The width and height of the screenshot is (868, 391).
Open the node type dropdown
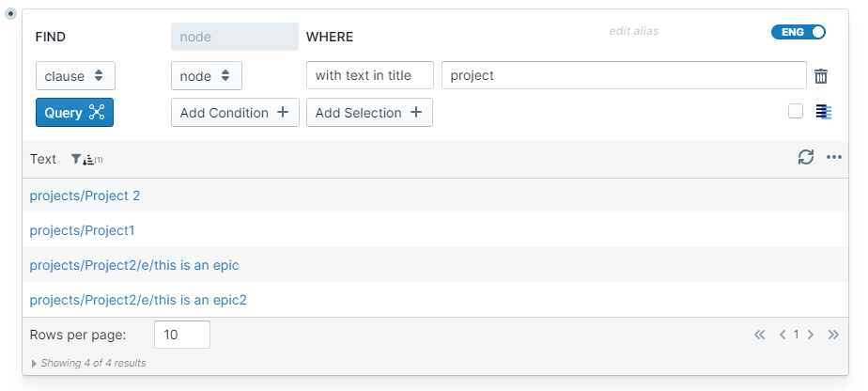tap(206, 76)
